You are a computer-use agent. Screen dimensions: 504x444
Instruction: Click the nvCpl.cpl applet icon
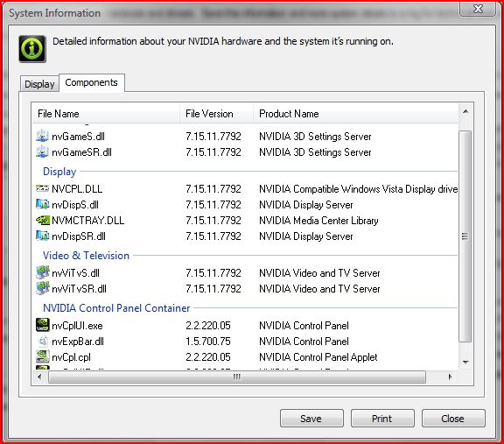[x=42, y=356]
